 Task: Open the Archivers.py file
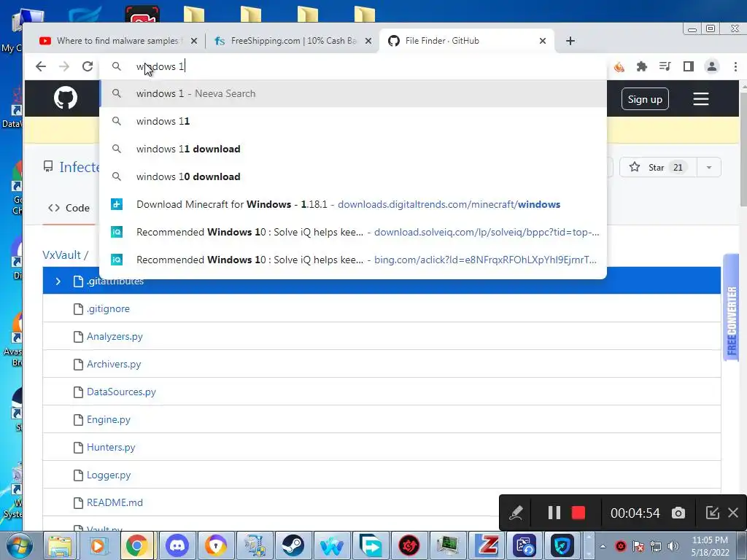114,365
